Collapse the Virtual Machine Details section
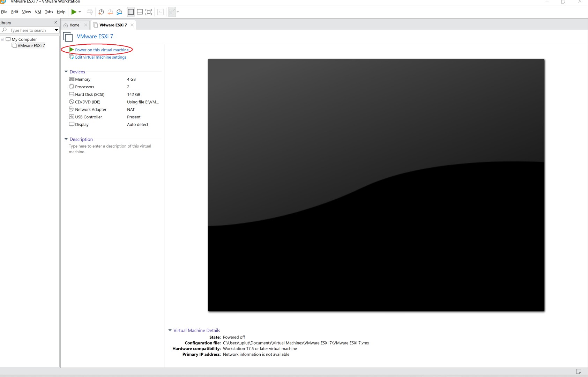The width and height of the screenshot is (588, 377). pos(170,330)
